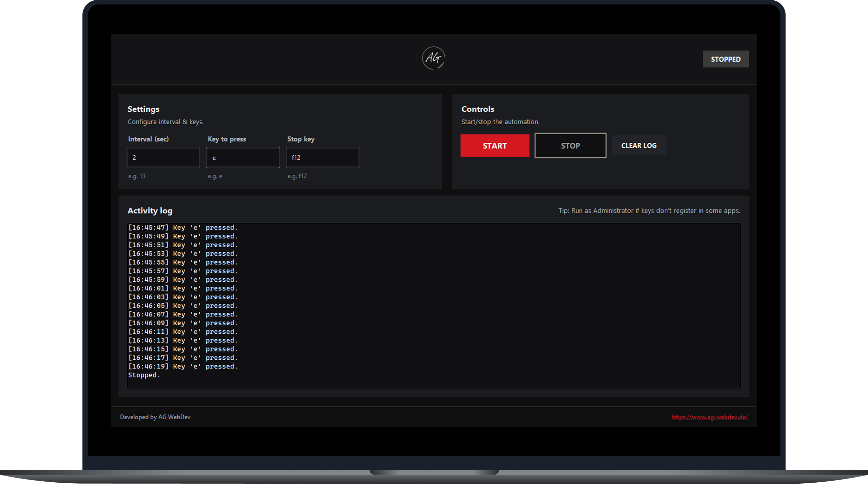Click the Stop key input field
The height and width of the screenshot is (484, 868).
(322, 157)
